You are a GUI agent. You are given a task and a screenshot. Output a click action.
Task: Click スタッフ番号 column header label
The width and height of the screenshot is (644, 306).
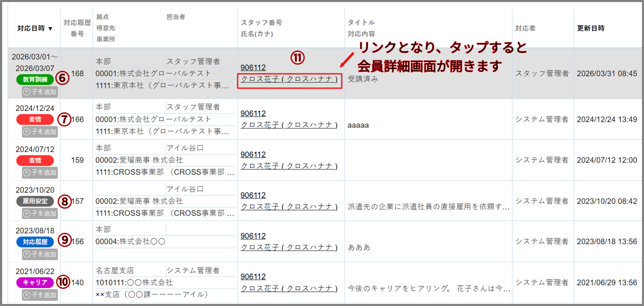[261, 22]
